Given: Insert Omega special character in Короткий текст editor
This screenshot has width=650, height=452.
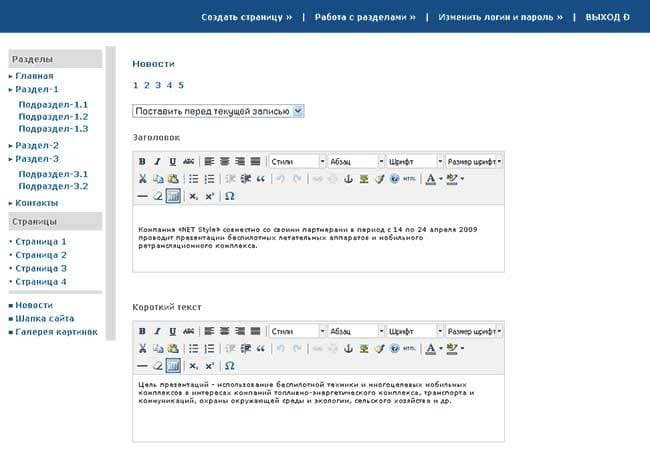Looking at the screenshot, I should (229, 366).
